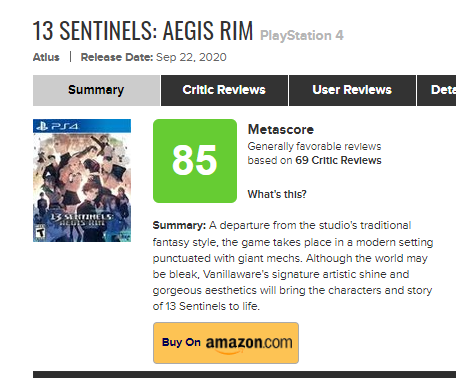Open the partially visible Details tab

[437, 90]
